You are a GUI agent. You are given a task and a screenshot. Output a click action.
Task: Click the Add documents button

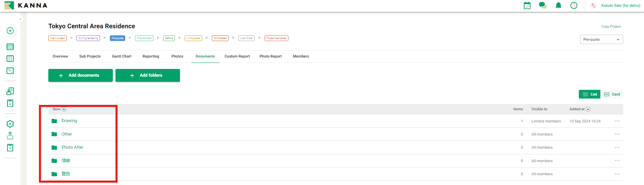81,75
